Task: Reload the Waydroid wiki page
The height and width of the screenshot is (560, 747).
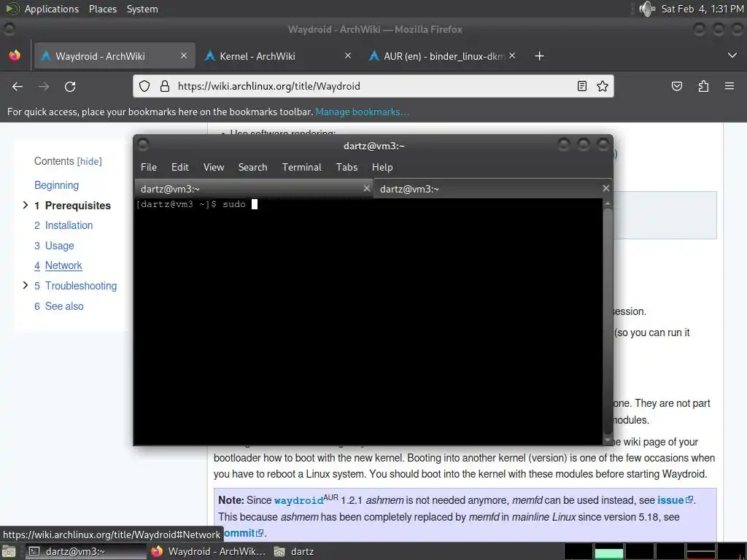Action: pos(70,86)
